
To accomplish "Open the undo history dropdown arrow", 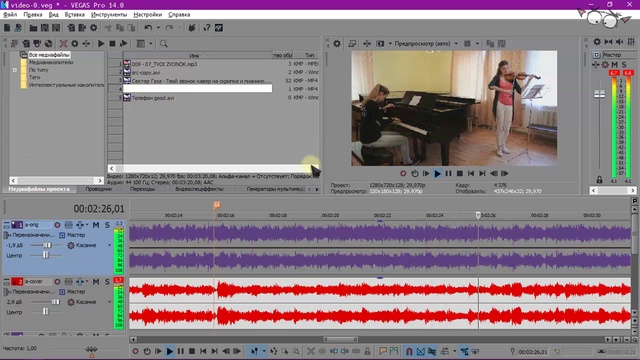I will [x=158, y=28].
